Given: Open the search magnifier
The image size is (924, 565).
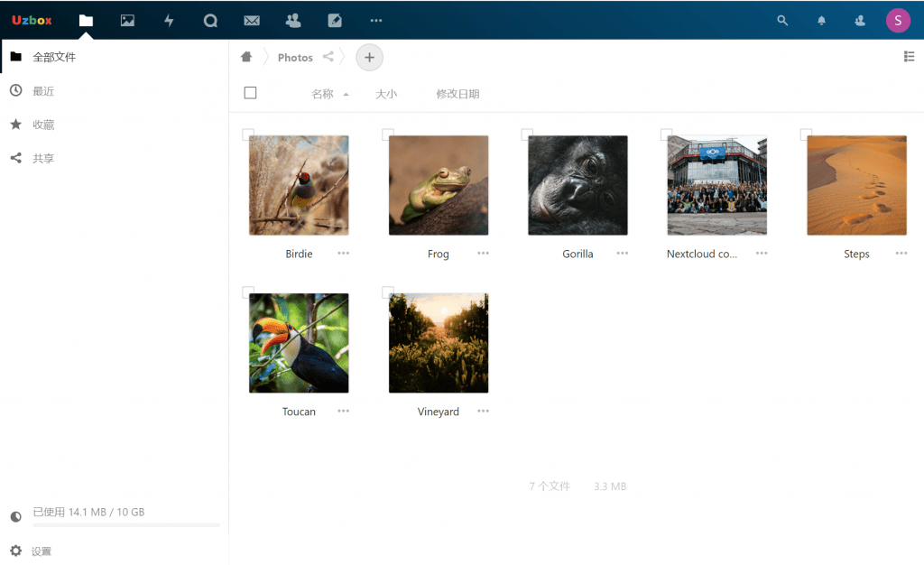Looking at the screenshot, I should (x=781, y=20).
